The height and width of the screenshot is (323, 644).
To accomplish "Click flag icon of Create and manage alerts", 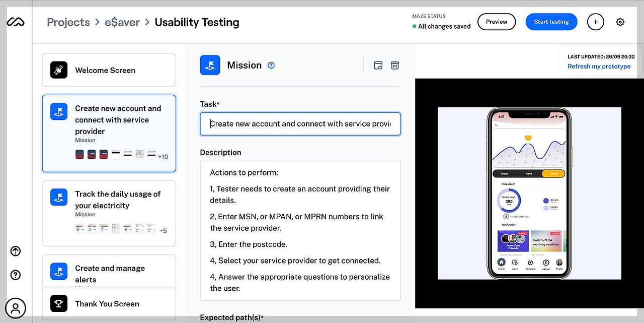I will point(59,271).
